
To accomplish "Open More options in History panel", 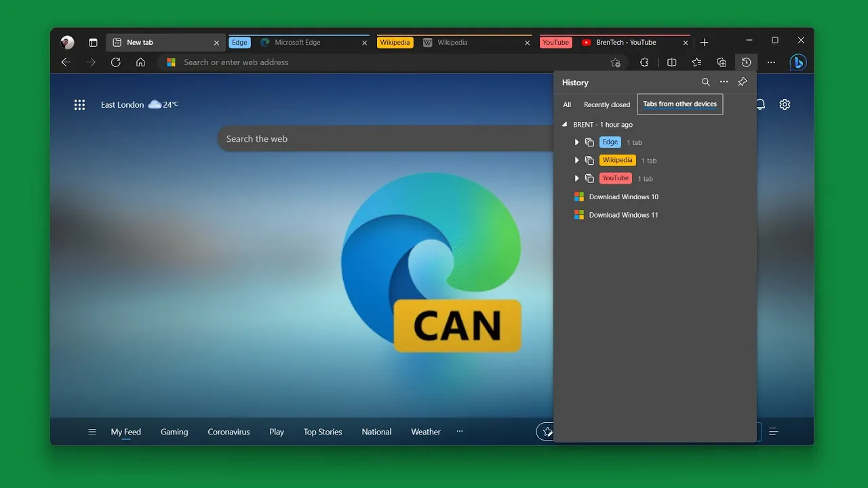I will 724,82.
